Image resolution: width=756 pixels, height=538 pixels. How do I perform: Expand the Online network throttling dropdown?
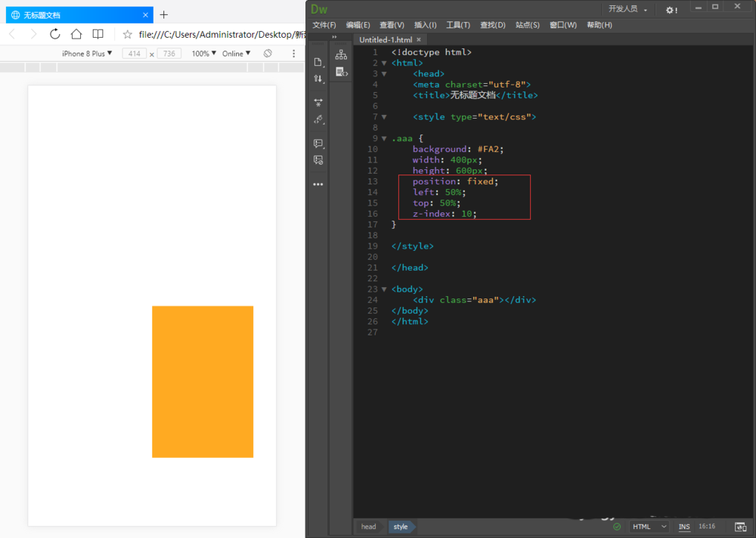236,54
